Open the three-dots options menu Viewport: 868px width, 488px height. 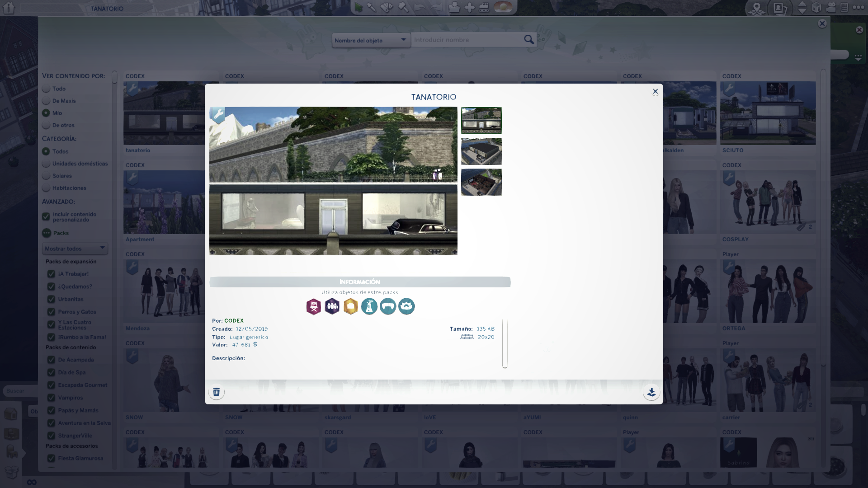coord(858,8)
